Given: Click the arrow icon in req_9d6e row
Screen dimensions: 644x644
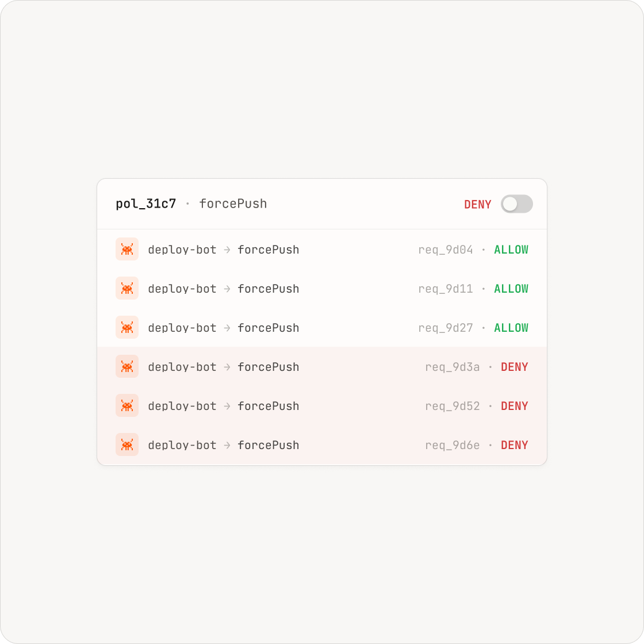Looking at the screenshot, I should (x=227, y=445).
